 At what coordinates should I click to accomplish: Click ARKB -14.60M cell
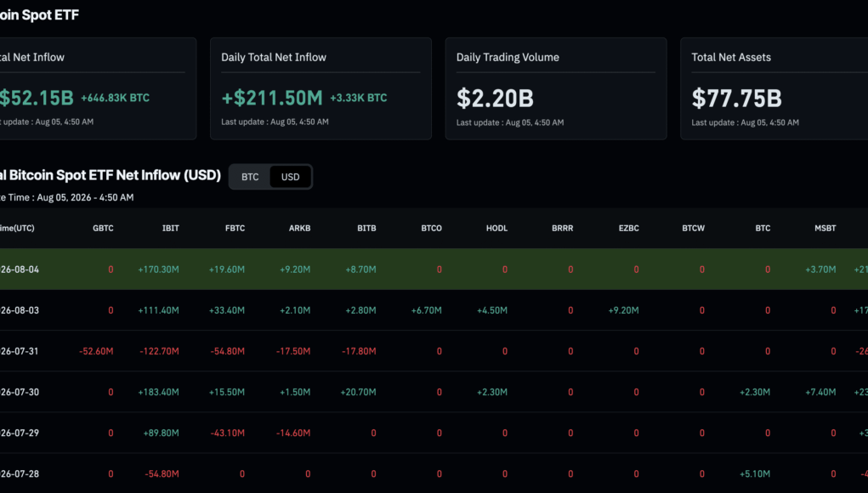[293, 433]
